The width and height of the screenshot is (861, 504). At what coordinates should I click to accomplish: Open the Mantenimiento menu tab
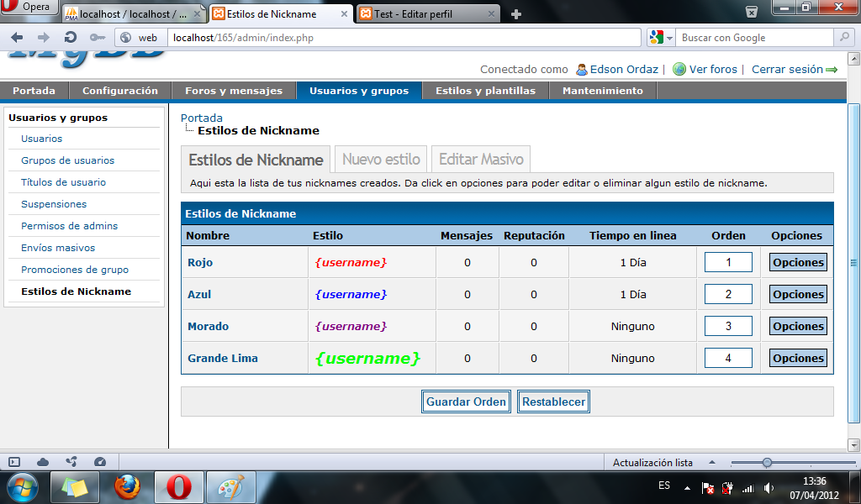tap(602, 91)
